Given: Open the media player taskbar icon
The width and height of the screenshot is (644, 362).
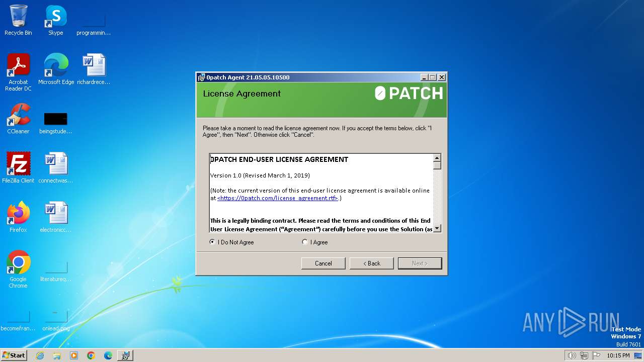Looking at the screenshot, I should [74, 355].
